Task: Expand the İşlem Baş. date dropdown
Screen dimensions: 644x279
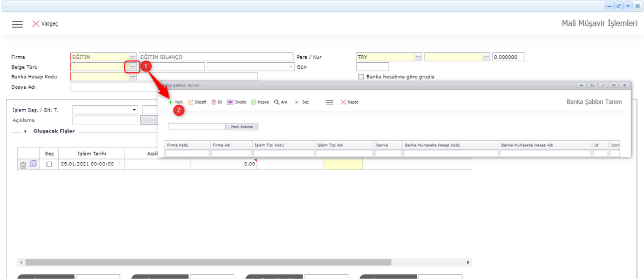Action: tap(134, 110)
